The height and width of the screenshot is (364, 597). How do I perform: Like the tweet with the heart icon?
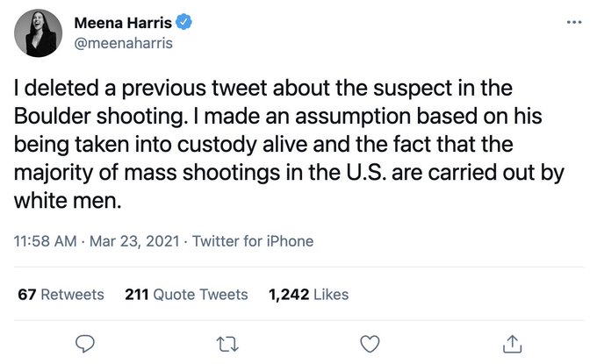pyautogui.click(x=370, y=341)
